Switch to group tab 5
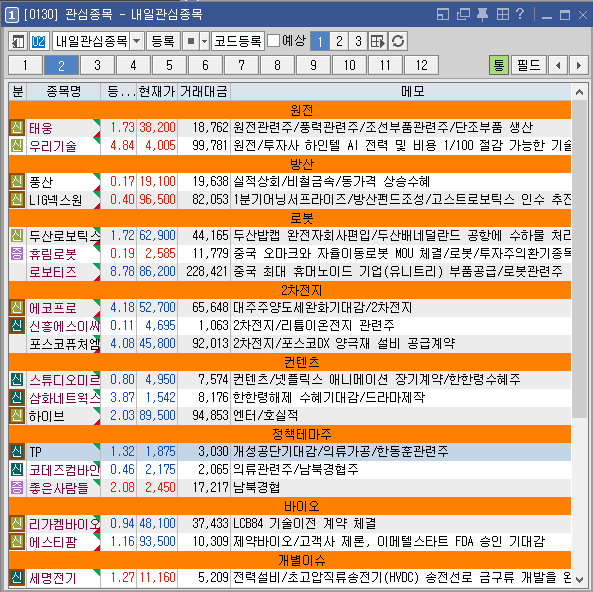 pyautogui.click(x=169, y=65)
